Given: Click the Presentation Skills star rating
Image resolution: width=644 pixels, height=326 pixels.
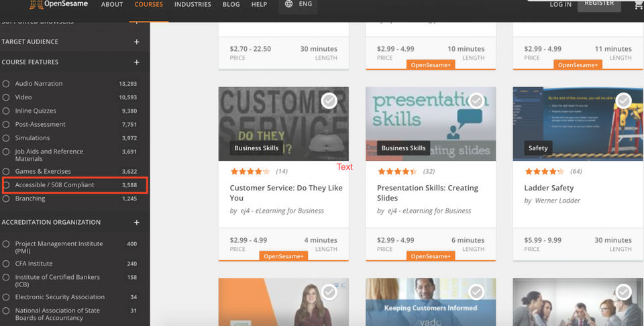Looking at the screenshot, I should [x=397, y=171].
